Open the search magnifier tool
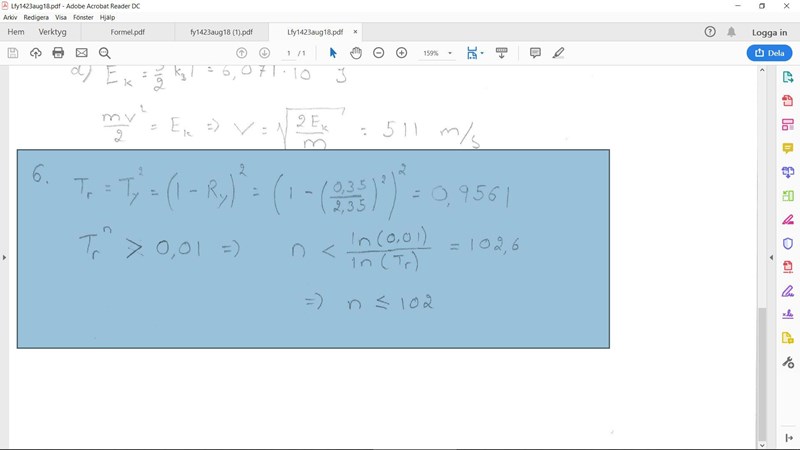 click(104, 53)
